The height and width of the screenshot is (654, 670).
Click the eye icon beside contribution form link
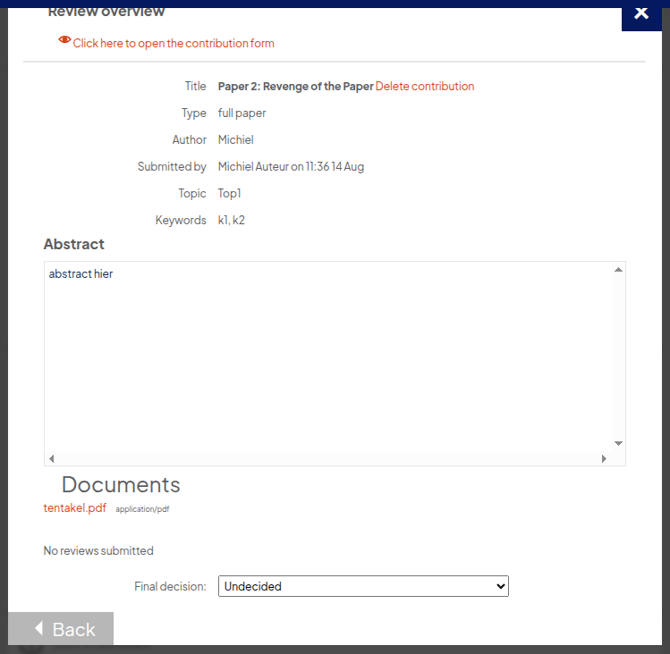pos(65,40)
